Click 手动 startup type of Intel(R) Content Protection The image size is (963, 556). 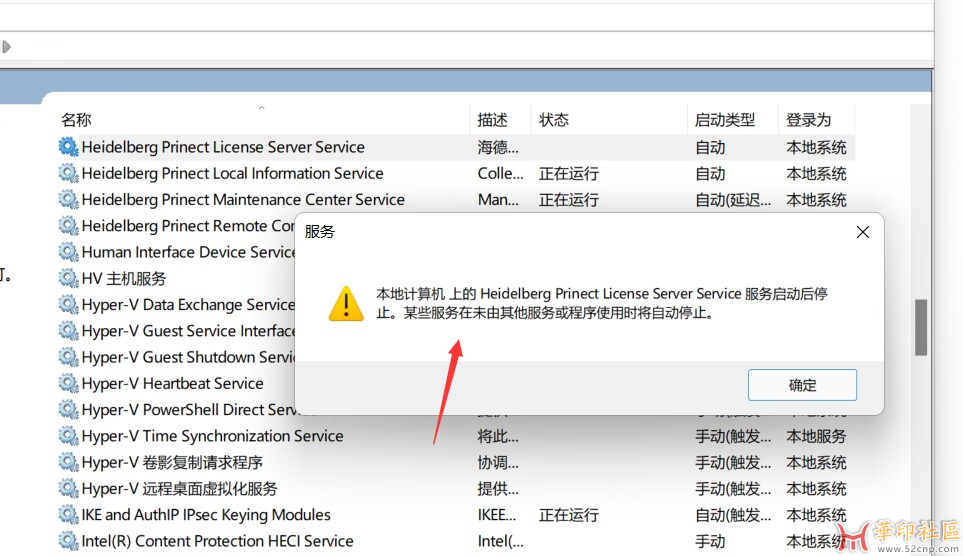[x=710, y=541]
